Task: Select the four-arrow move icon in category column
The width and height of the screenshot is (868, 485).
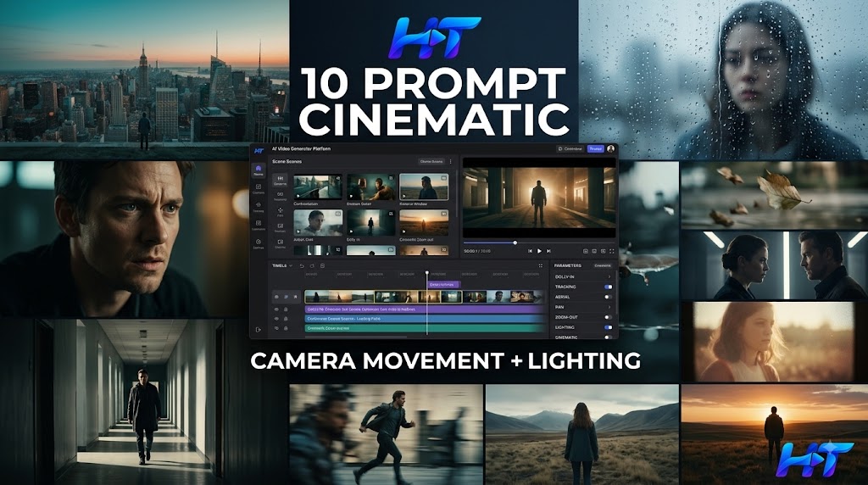Action: [x=280, y=211]
